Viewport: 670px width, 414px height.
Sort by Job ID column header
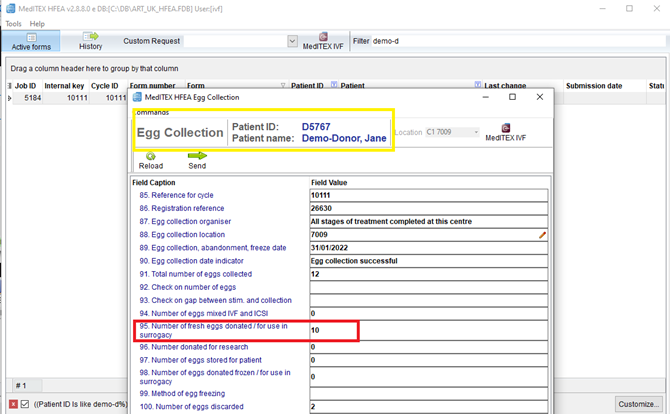tap(26, 86)
